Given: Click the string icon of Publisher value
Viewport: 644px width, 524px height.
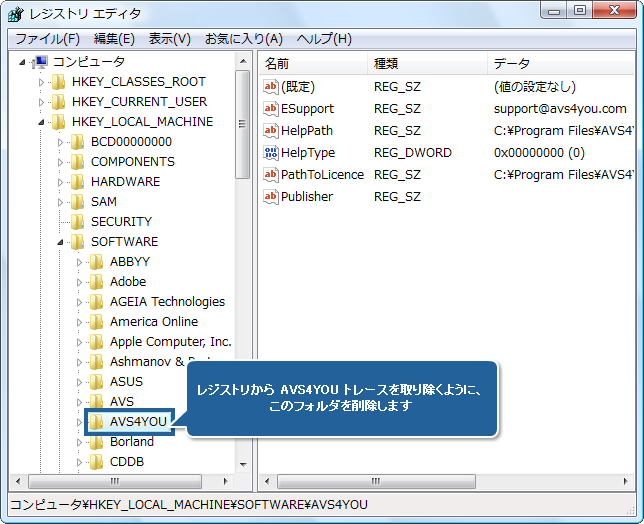Looking at the screenshot, I should pyautogui.click(x=271, y=197).
